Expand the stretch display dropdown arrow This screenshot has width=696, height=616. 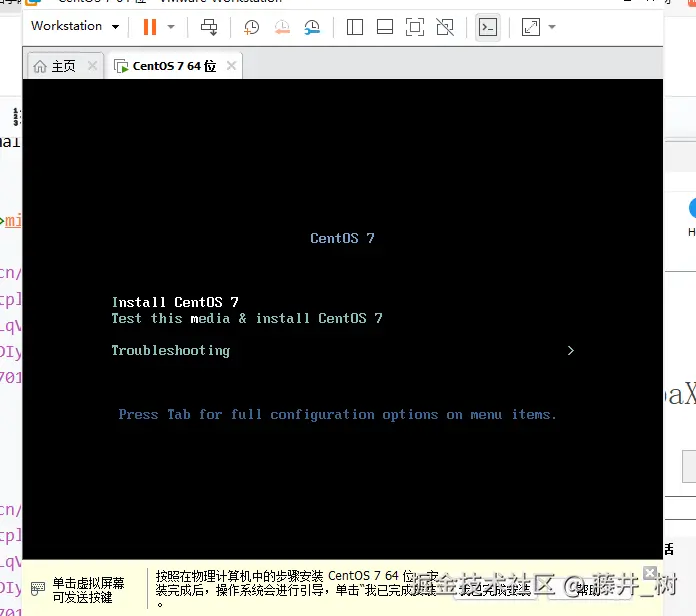tap(552, 27)
